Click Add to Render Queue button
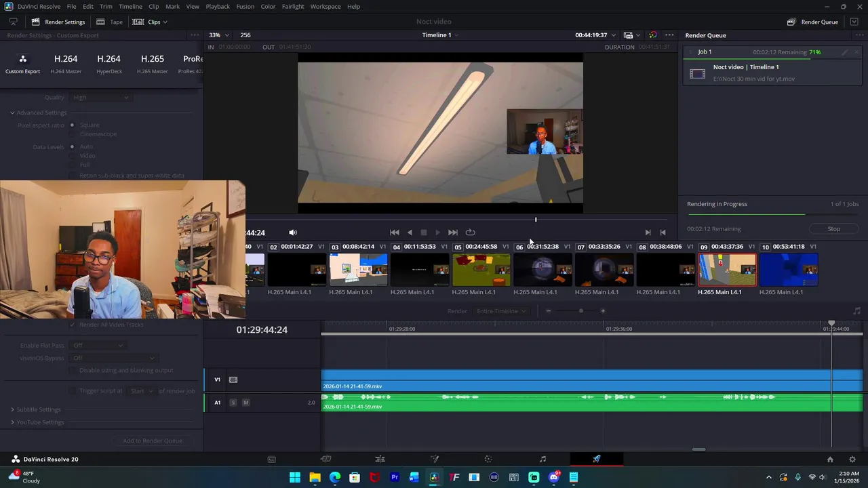This screenshot has height=488, width=868. tap(153, 441)
